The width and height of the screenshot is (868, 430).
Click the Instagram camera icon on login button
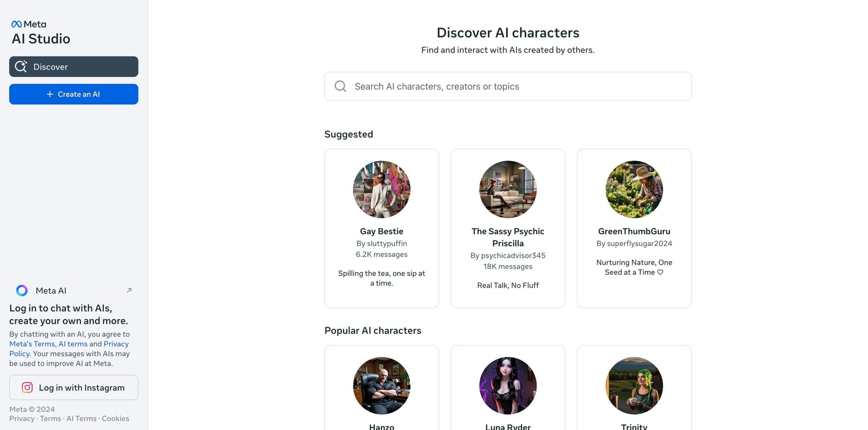pos(27,387)
